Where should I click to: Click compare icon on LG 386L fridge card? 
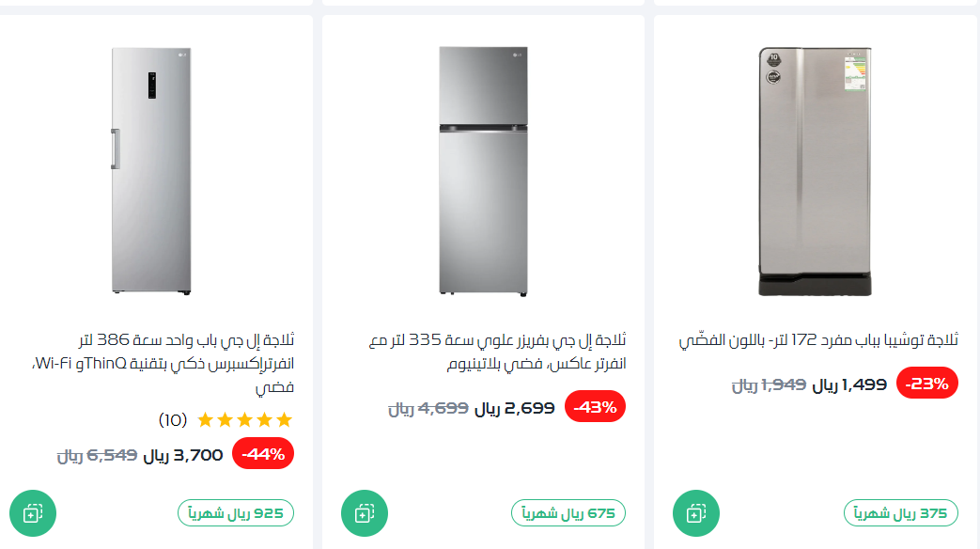point(33,513)
